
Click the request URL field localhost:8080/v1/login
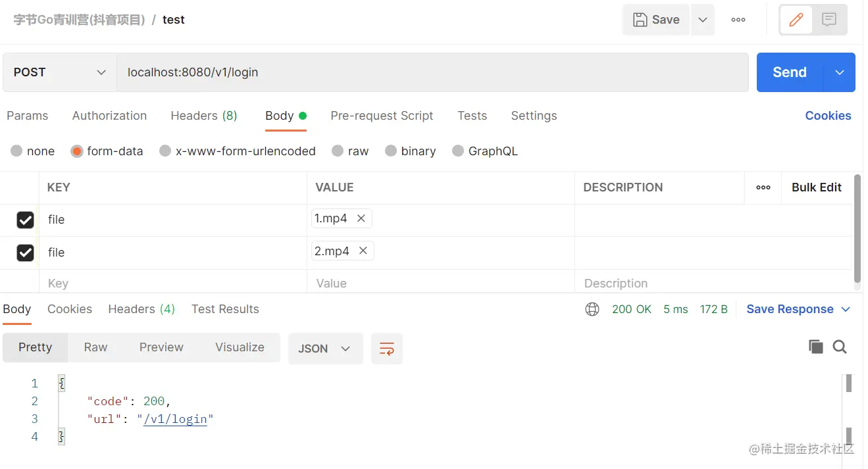pyautogui.click(x=432, y=72)
